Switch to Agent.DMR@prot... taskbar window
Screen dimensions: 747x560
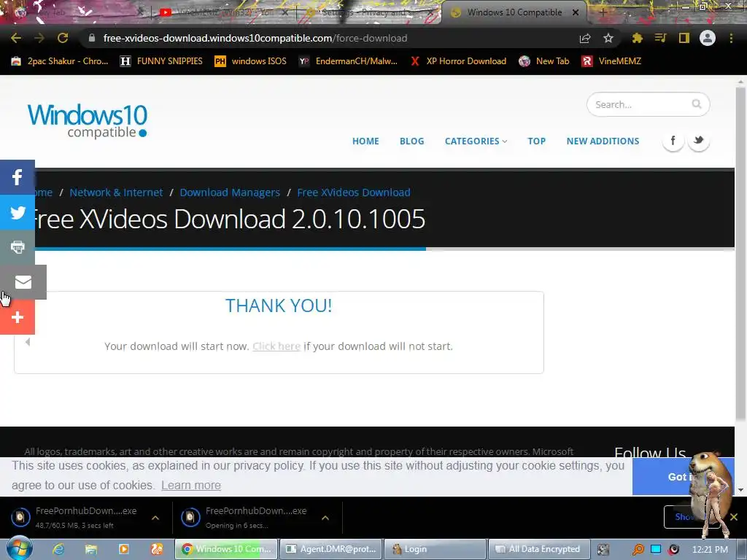point(330,549)
